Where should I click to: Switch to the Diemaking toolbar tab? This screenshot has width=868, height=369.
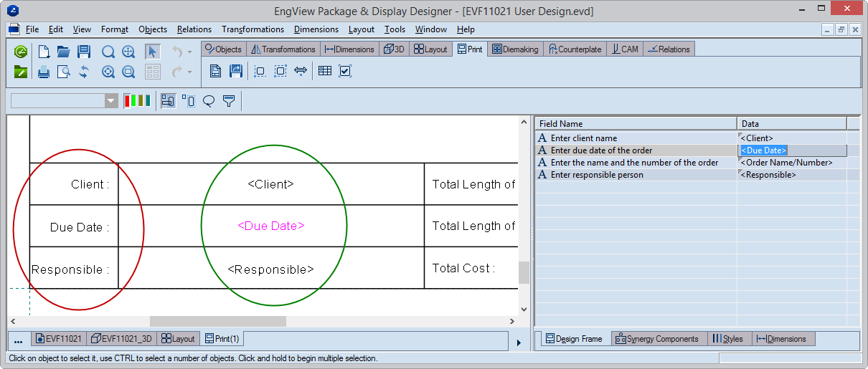tap(515, 49)
